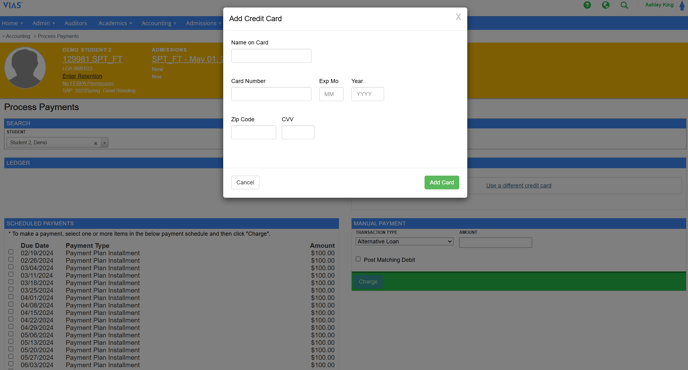Select the 04/15/2024 installment checkbox

tap(11, 312)
